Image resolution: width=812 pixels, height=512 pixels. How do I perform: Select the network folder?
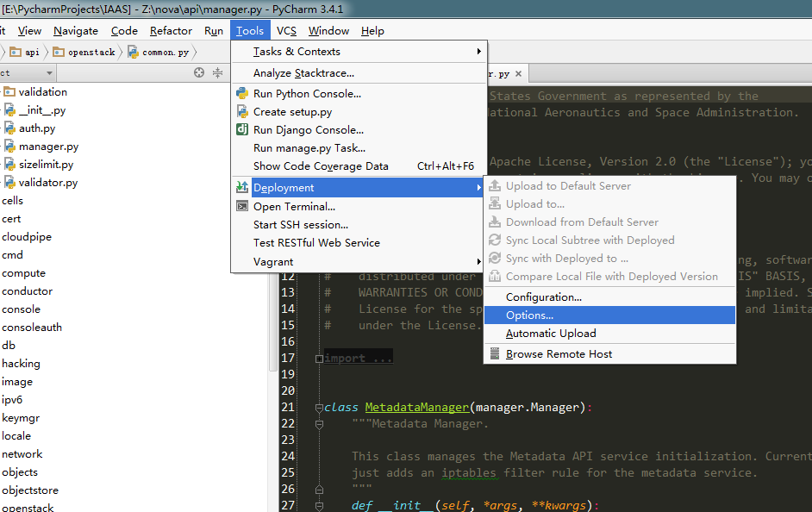tap(22, 454)
